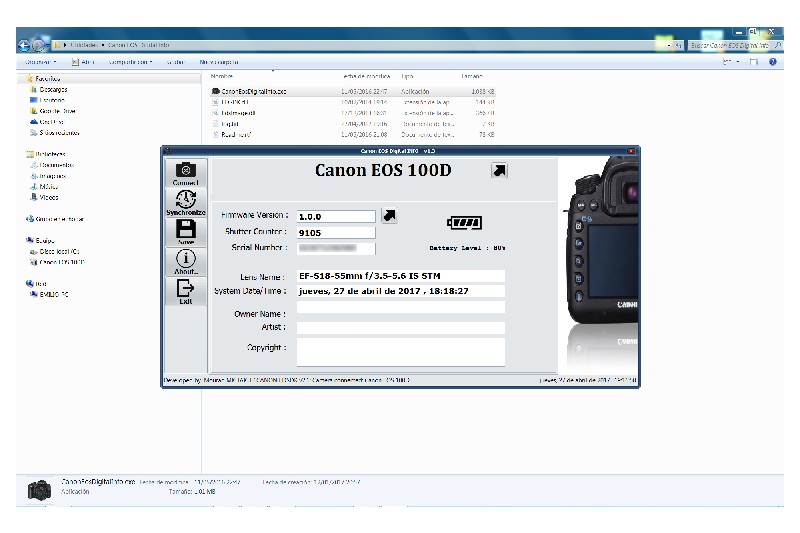Click the System Date/Time field
The image size is (800, 533).
[x=401, y=291]
